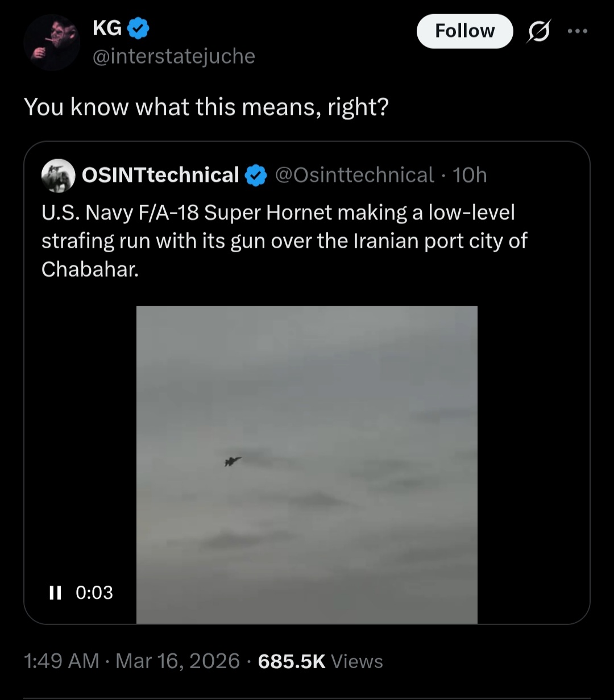Follow the KG account

click(x=464, y=31)
